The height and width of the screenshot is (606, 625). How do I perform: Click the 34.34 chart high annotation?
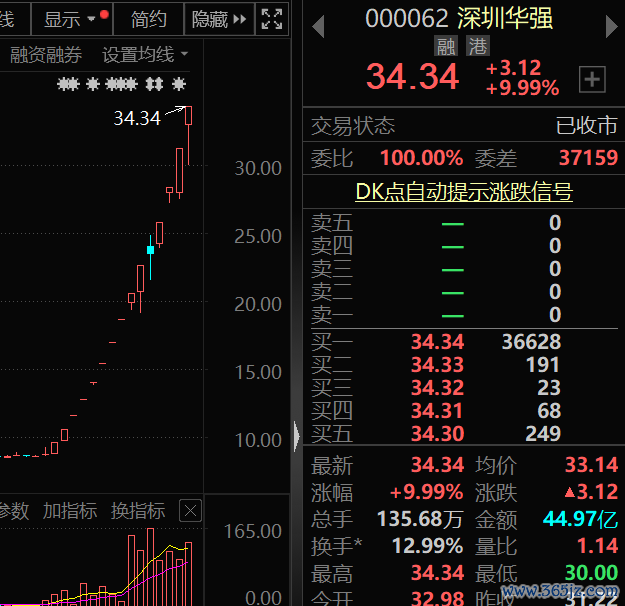point(137,118)
